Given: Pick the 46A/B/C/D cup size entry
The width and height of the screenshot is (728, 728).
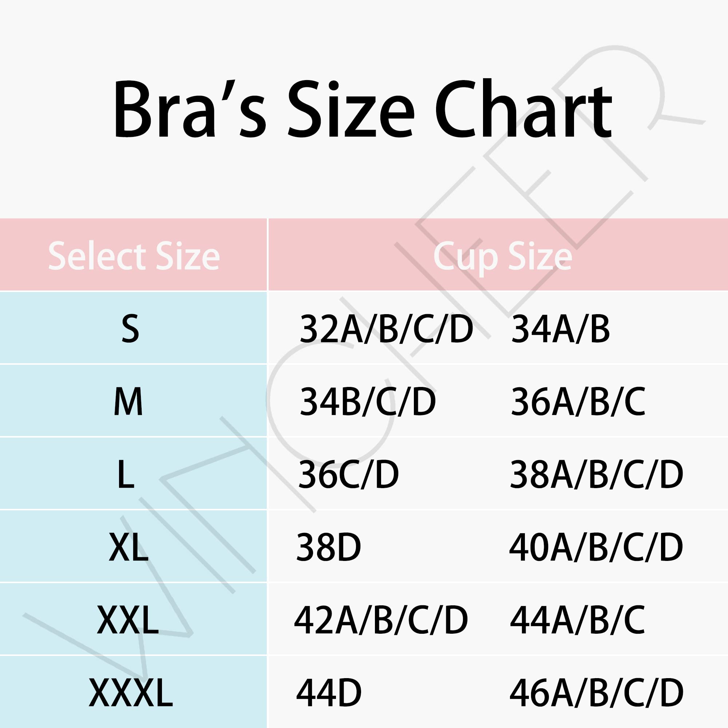Looking at the screenshot, I should click(597, 693).
